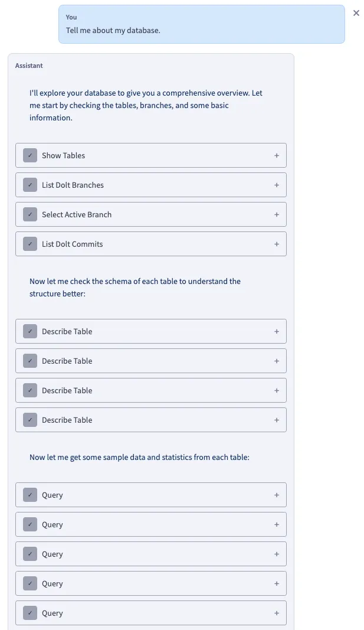
Task: Expand List Dolt Commits using the plus icon
Action: (x=277, y=244)
